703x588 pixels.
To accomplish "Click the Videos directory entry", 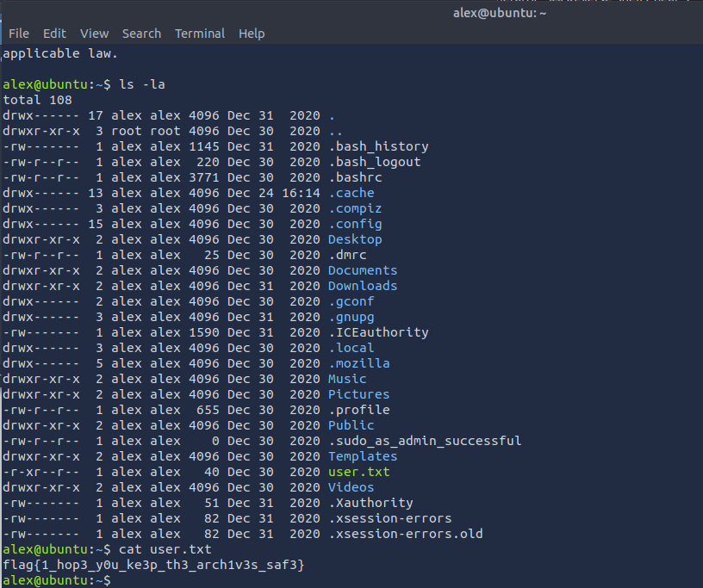I will coord(351,487).
